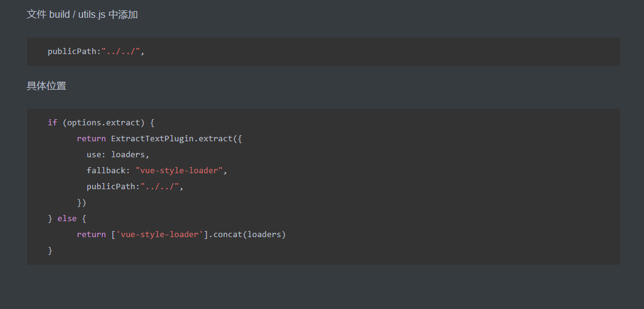Click the "../../" string in the second code block
The height and width of the screenshot is (309, 644).
159,187
